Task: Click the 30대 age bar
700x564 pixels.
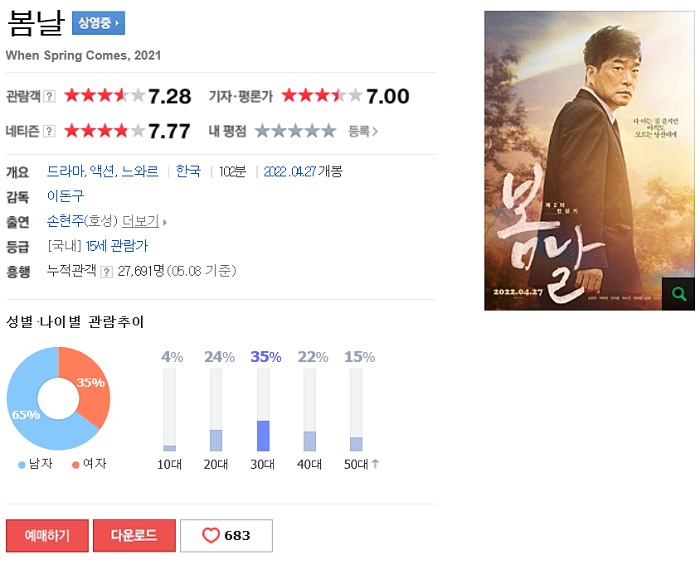Action: [263, 409]
